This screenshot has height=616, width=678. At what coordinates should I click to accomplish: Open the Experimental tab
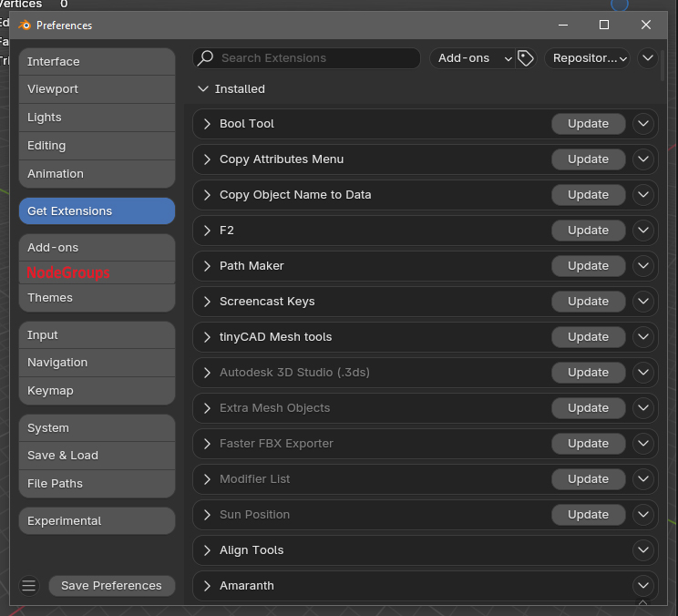(97, 521)
